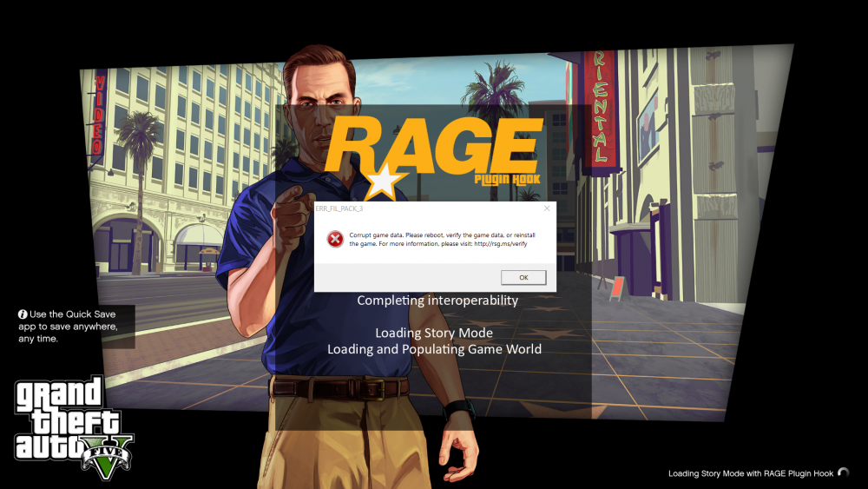
Task: Click the 'Completing interoperability' status text
Action: click(x=437, y=301)
